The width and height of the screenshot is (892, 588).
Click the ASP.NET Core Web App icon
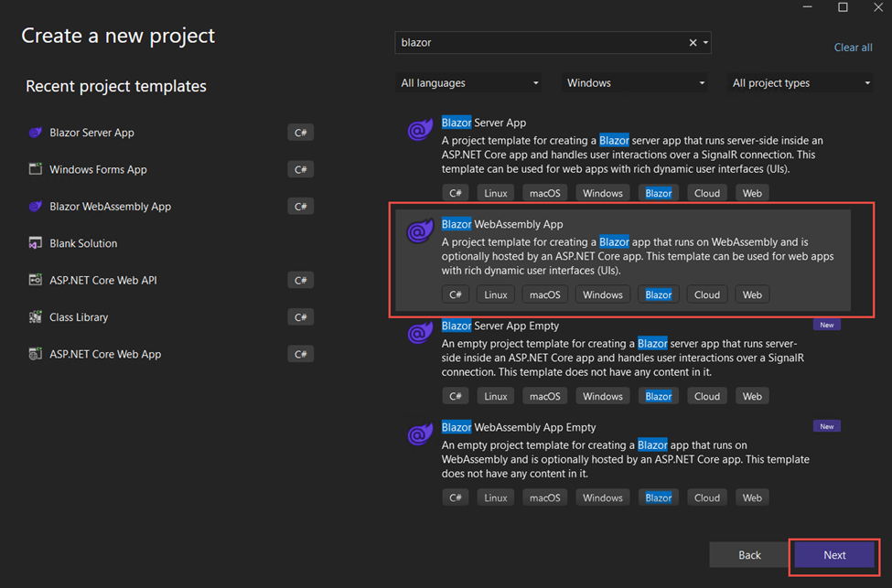pyautogui.click(x=36, y=354)
